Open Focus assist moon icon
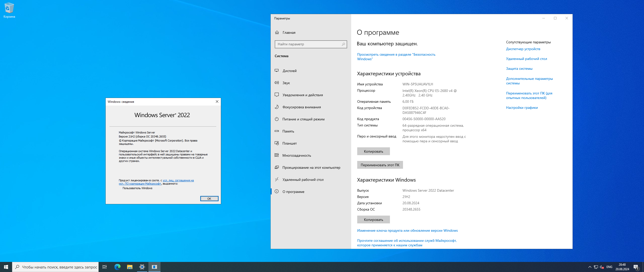 pos(277,107)
